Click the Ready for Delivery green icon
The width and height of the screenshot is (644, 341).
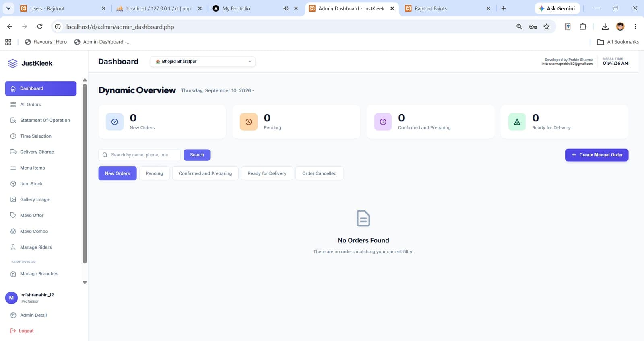pos(517,122)
